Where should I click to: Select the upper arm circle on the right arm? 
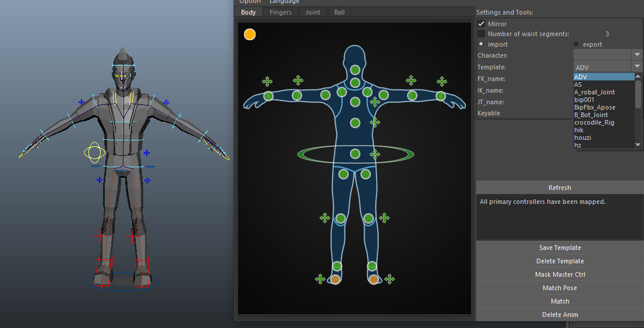384,96
